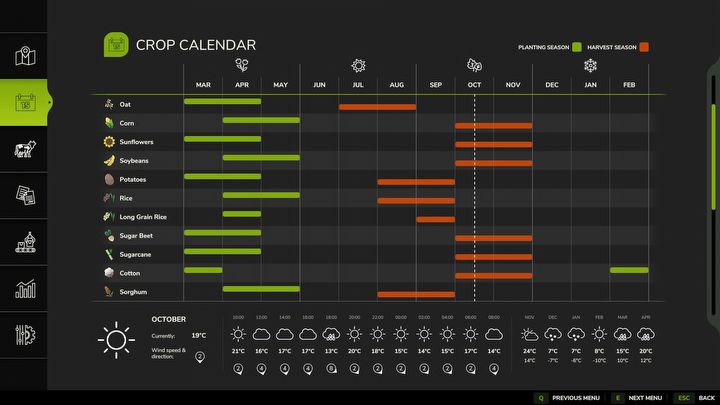Click the Harvest Season orange legend swatch

pos(644,47)
